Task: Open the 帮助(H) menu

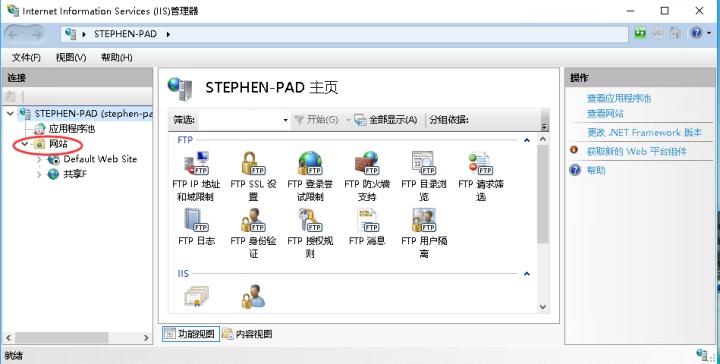Action: click(117, 57)
